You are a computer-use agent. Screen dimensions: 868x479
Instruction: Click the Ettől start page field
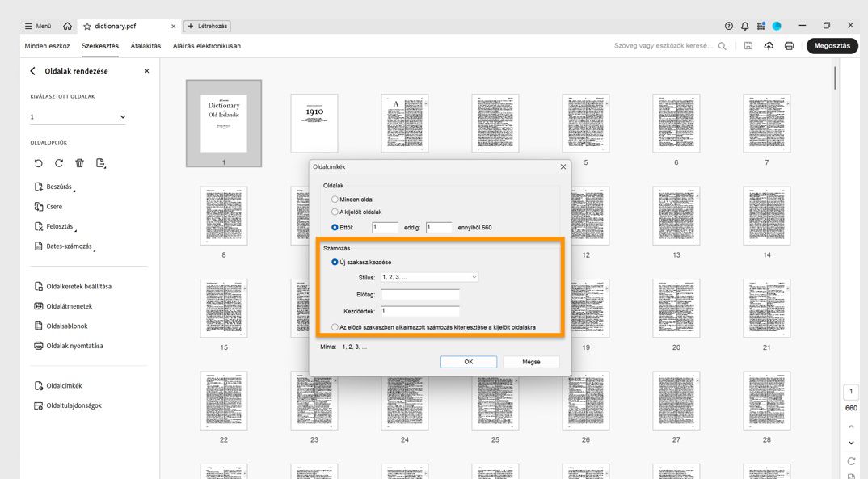click(x=385, y=227)
